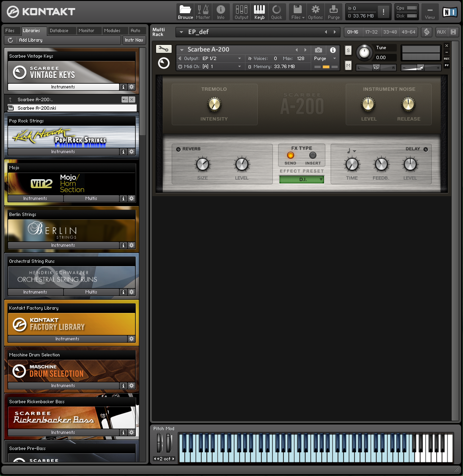Screen dimensions: 463x476
Task: Solo the Scarbee A-200 instrument
Action: pyautogui.click(x=348, y=51)
